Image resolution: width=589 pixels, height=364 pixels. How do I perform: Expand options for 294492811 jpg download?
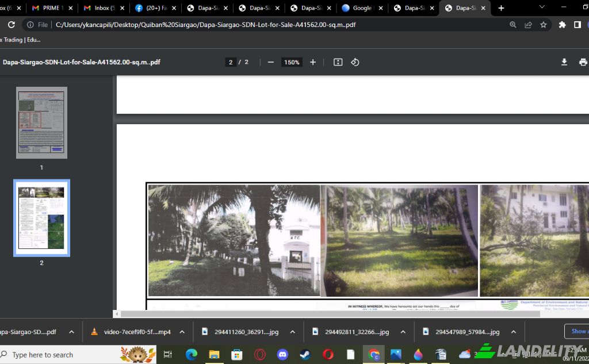pos(403,332)
